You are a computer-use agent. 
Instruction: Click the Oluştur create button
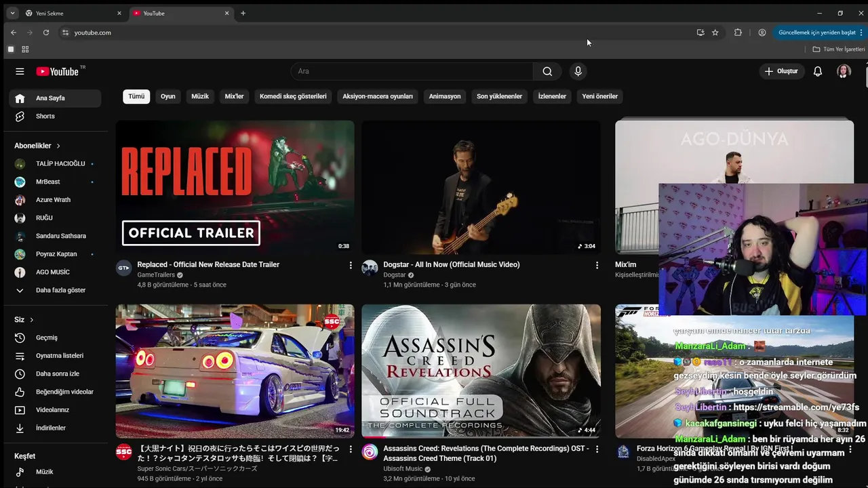point(781,71)
